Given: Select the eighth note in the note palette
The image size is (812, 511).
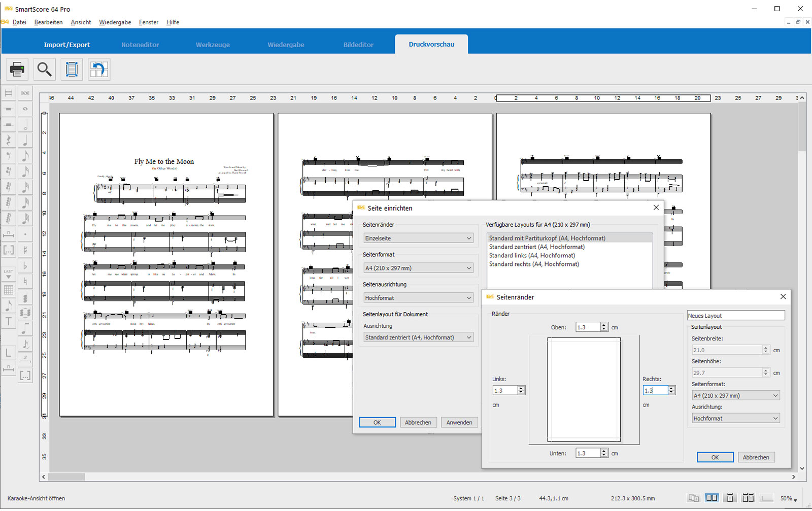Looking at the screenshot, I should tap(25, 156).
